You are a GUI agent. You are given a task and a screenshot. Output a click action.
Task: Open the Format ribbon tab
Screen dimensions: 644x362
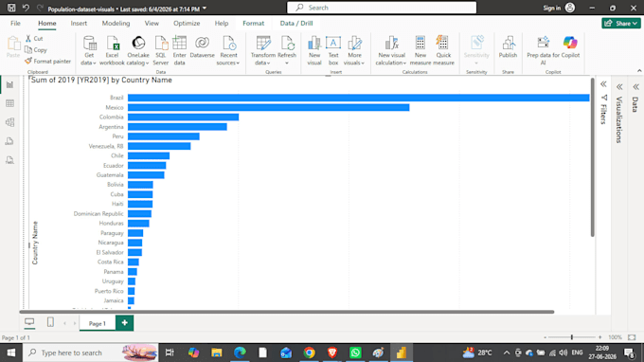click(254, 24)
